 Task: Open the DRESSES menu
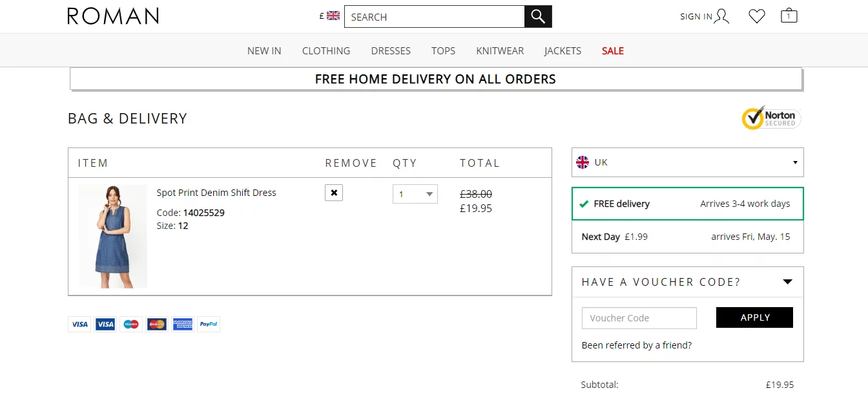point(391,50)
